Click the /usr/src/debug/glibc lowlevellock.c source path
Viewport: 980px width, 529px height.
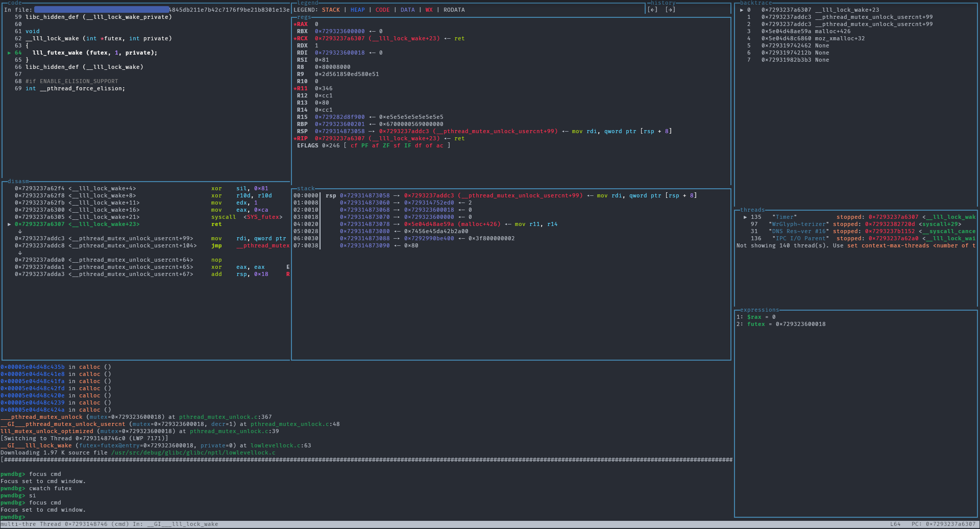click(x=193, y=453)
